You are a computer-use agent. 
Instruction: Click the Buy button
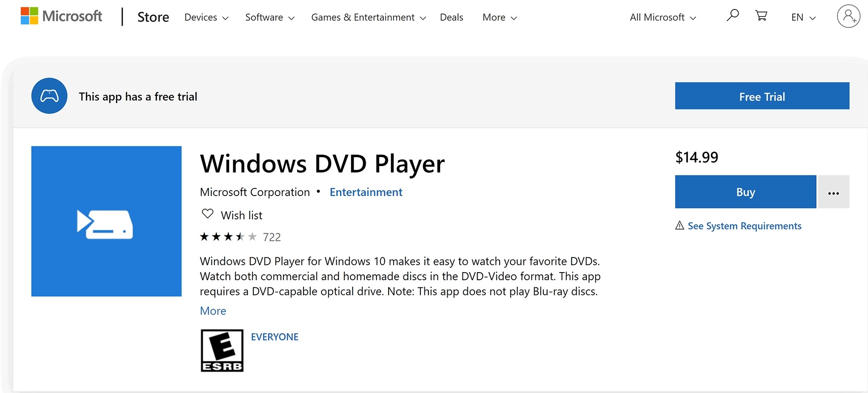click(745, 192)
